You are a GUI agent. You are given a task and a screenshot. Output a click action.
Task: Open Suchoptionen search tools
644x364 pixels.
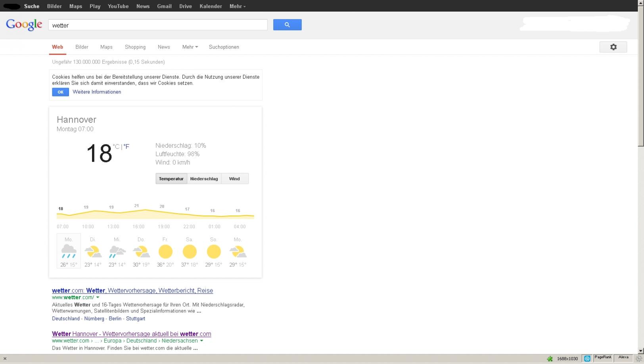pos(224,47)
